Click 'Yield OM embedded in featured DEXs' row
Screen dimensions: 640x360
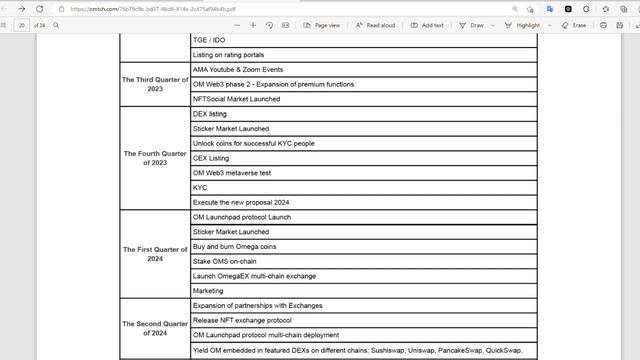click(x=364, y=350)
